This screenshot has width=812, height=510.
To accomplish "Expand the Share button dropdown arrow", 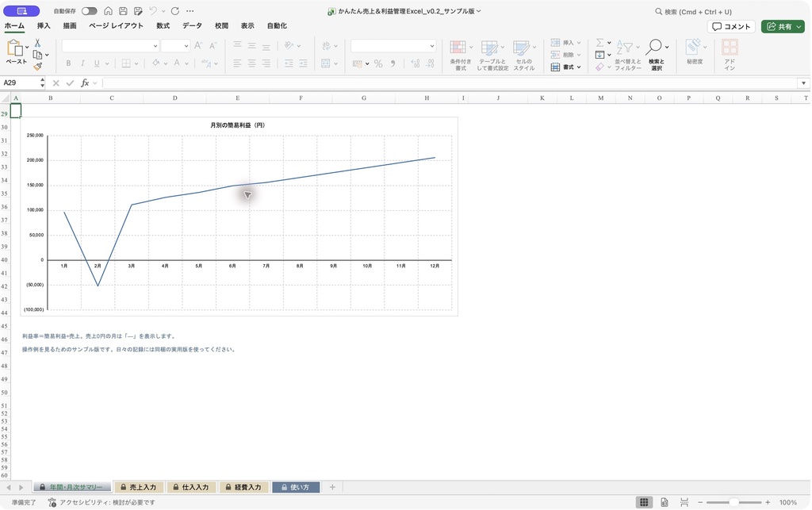I will (x=799, y=26).
